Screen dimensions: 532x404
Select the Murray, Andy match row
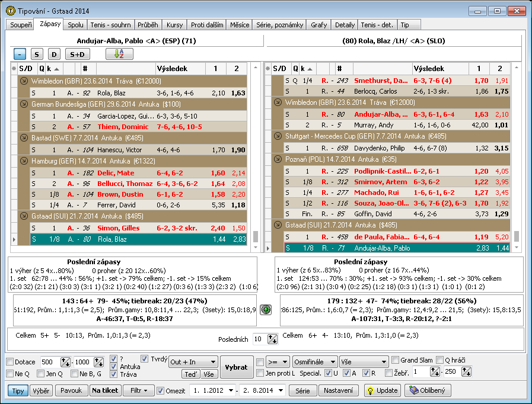pos(397,125)
